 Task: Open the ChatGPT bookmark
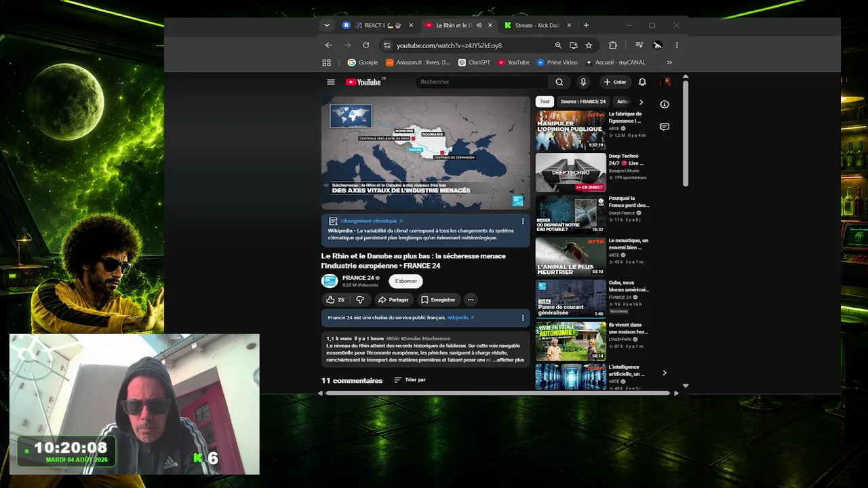[474, 62]
